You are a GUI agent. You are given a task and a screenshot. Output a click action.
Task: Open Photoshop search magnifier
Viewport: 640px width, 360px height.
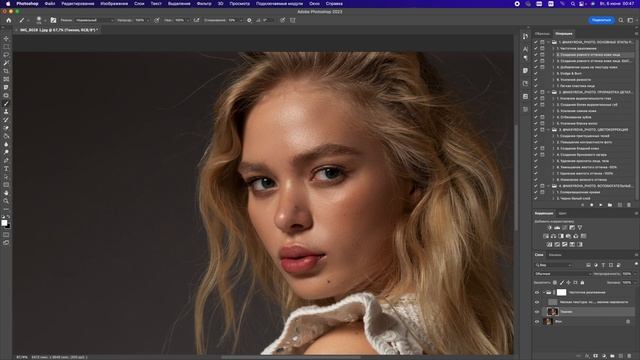pos(621,20)
